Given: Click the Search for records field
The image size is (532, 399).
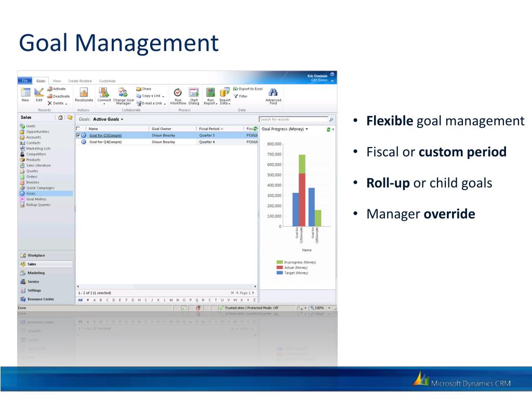Looking at the screenshot, I should pos(294,119).
